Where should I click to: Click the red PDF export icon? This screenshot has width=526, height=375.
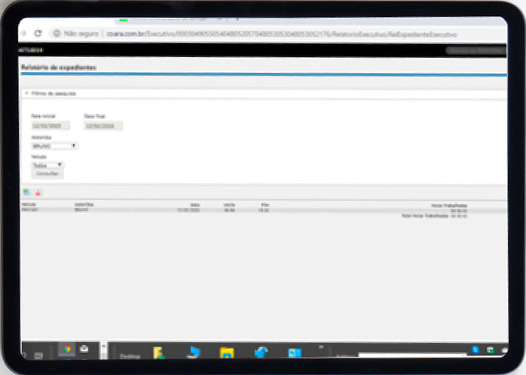point(38,193)
